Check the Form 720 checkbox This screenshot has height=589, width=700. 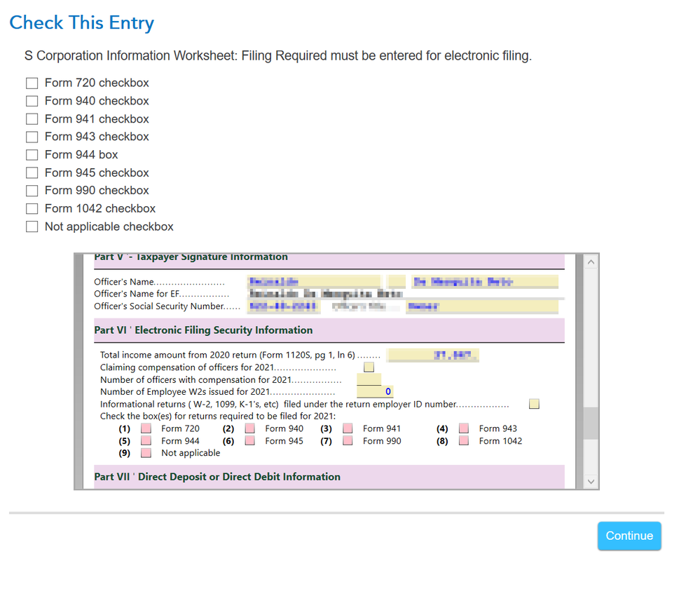tap(32, 83)
